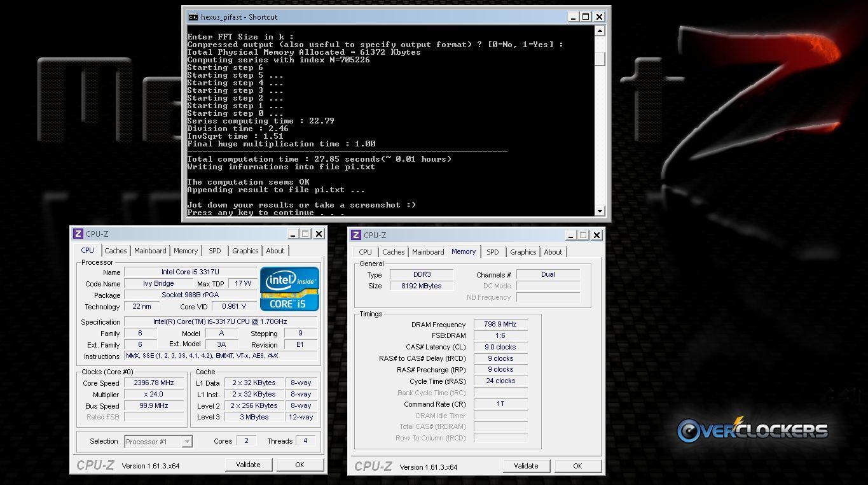Click the console icon in hexus_pifast title bar
This screenshot has height=485, width=868.
point(193,17)
